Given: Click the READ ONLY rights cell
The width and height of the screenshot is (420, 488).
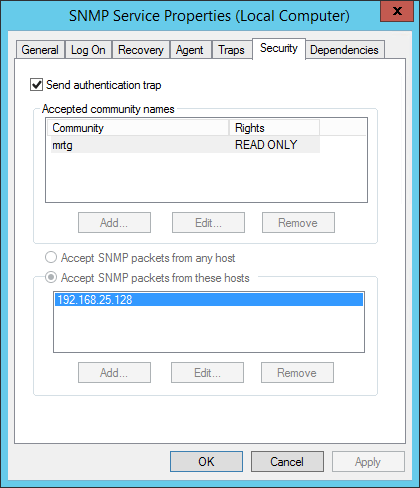Looking at the screenshot, I should coord(266,145).
